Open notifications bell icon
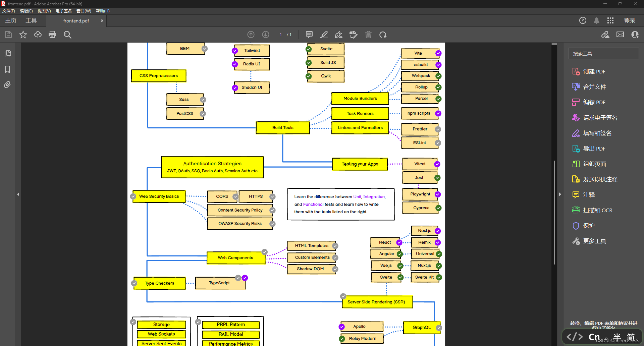 click(597, 20)
